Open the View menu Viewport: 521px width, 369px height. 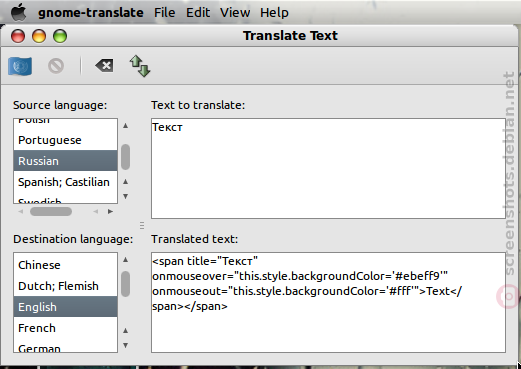(235, 13)
